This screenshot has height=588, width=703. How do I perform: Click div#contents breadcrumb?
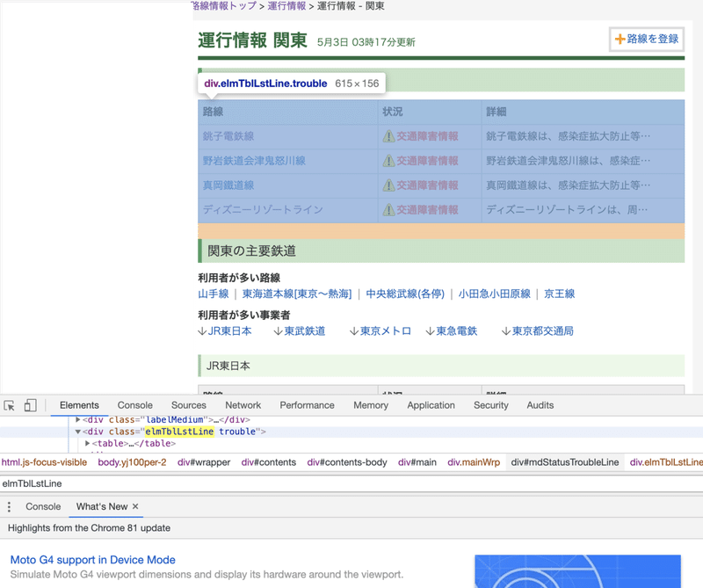coord(269,462)
